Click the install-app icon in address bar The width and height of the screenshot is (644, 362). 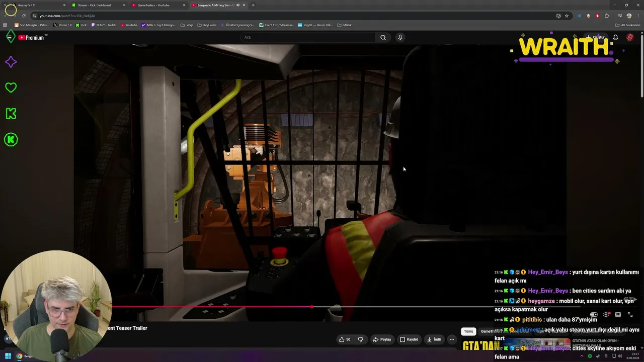click(558, 16)
